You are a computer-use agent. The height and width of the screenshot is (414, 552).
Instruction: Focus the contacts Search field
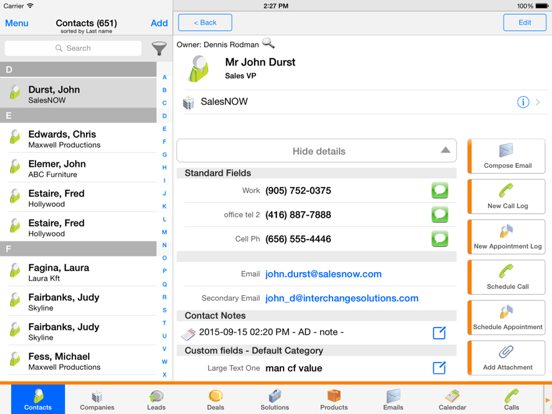coord(73,48)
